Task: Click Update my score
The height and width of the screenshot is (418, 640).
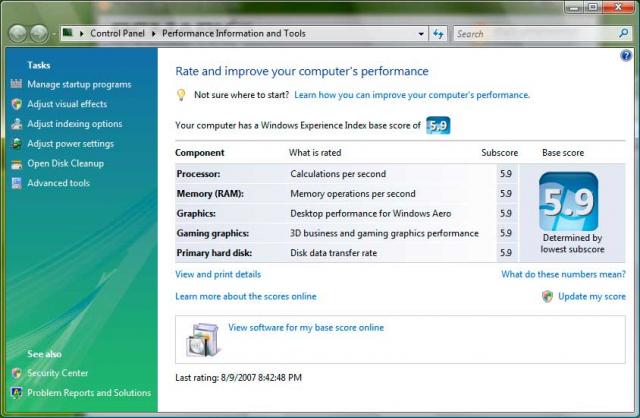Action: pos(592,296)
